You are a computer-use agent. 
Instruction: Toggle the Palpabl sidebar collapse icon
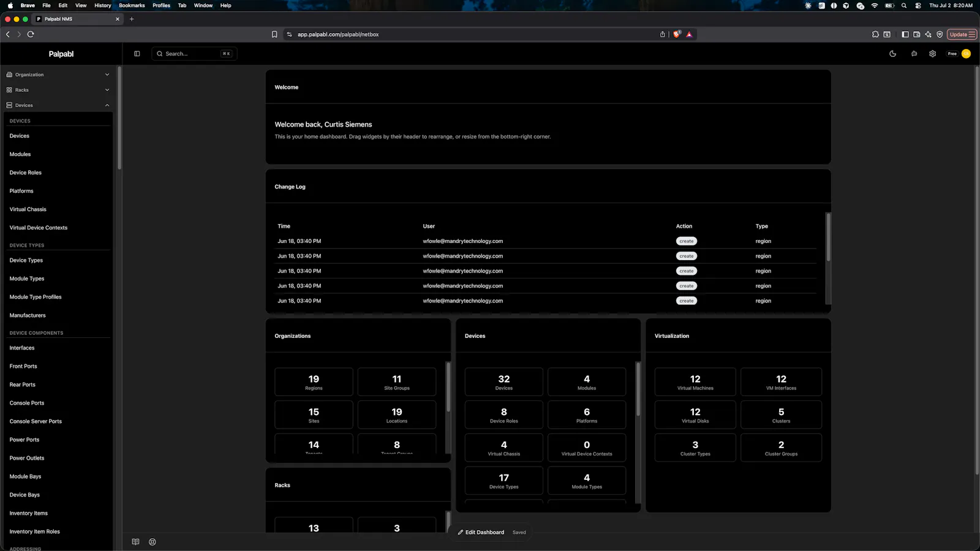point(137,54)
